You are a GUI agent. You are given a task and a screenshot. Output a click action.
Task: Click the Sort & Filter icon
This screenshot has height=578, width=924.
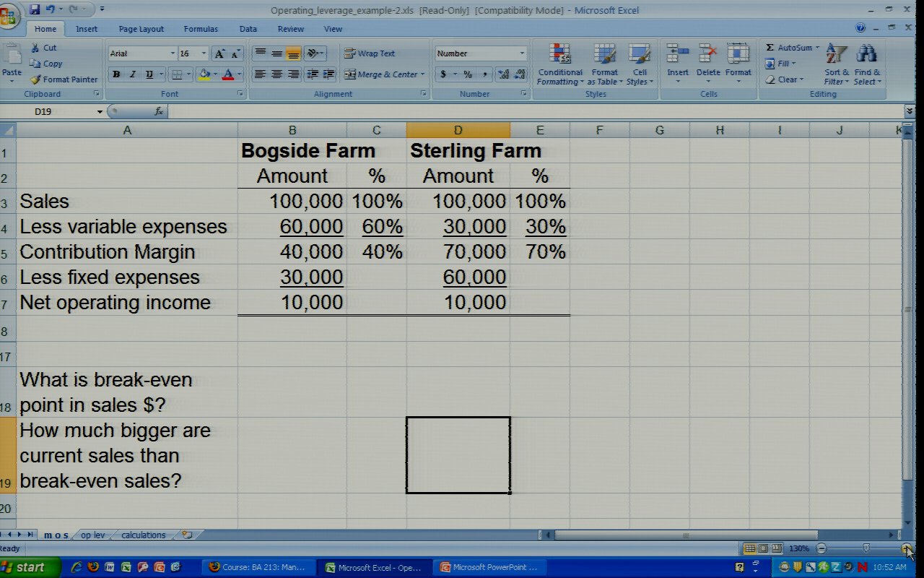click(x=837, y=65)
